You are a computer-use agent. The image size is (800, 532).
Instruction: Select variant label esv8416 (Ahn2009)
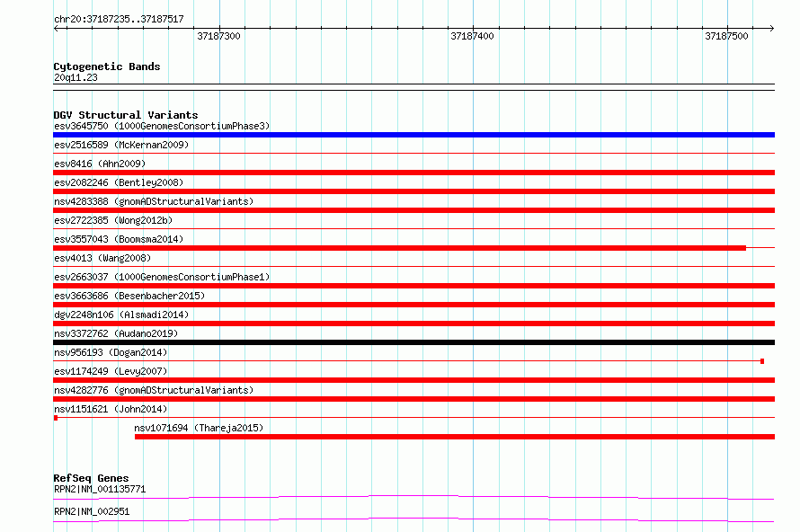click(100, 164)
